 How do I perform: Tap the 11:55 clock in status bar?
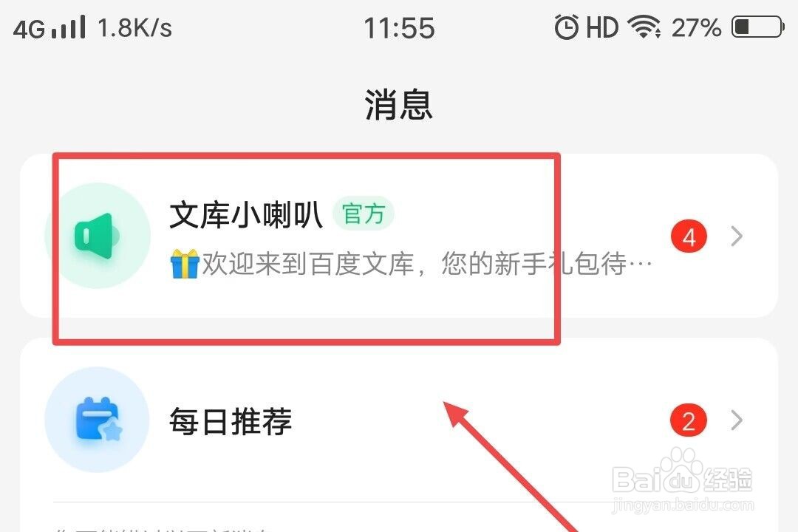(x=400, y=28)
